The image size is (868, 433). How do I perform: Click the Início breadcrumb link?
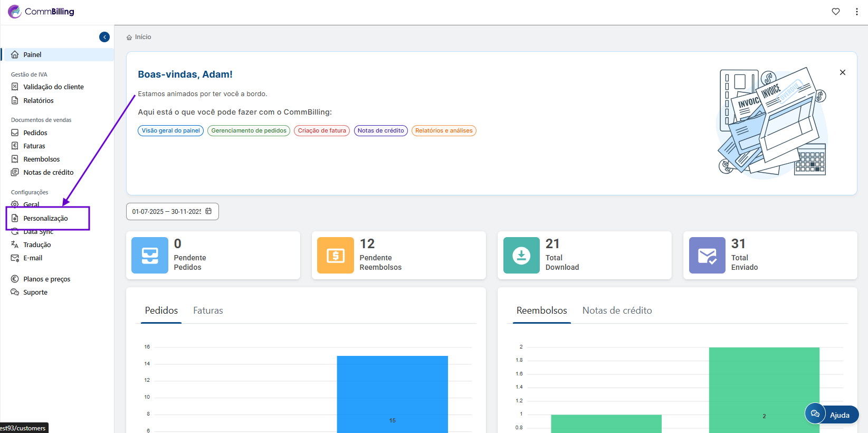coord(142,37)
